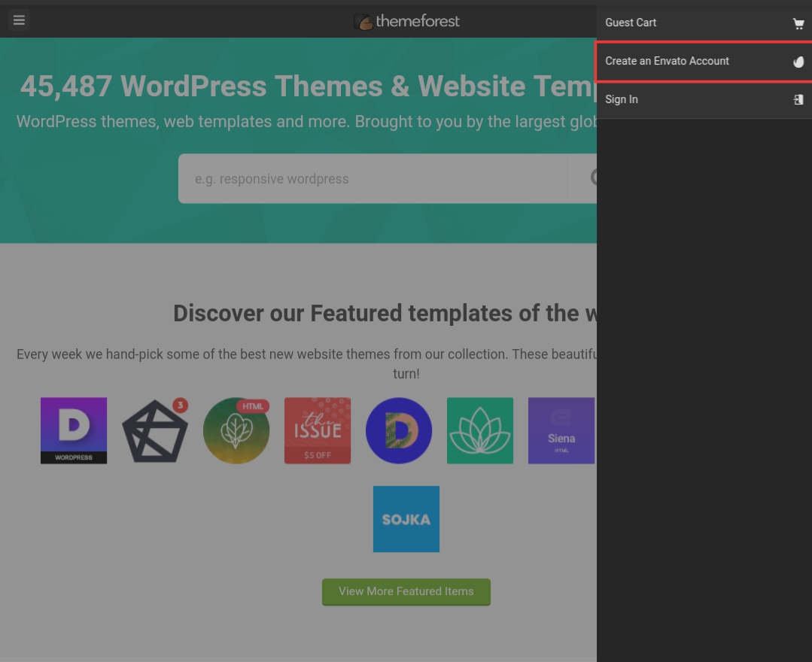The height and width of the screenshot is (662, 812).
Task: Open the blue circle D thumbnail
Action: [x=399, y=430]
